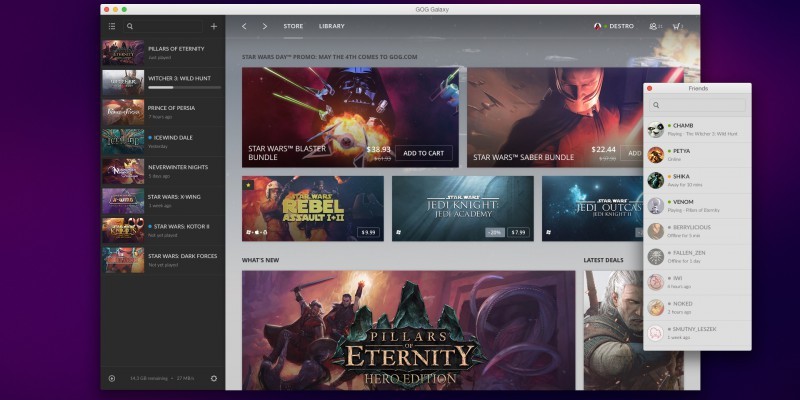This screenshot has height=400, width=800.
Task: Select Pillars of Eternity in sidebar
Action: [163, 53]
